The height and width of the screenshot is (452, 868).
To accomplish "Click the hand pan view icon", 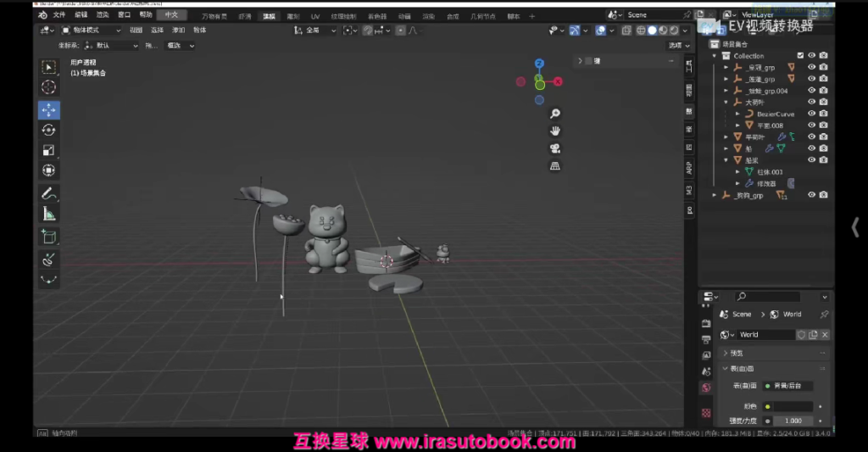I will (x=554, y=131).
